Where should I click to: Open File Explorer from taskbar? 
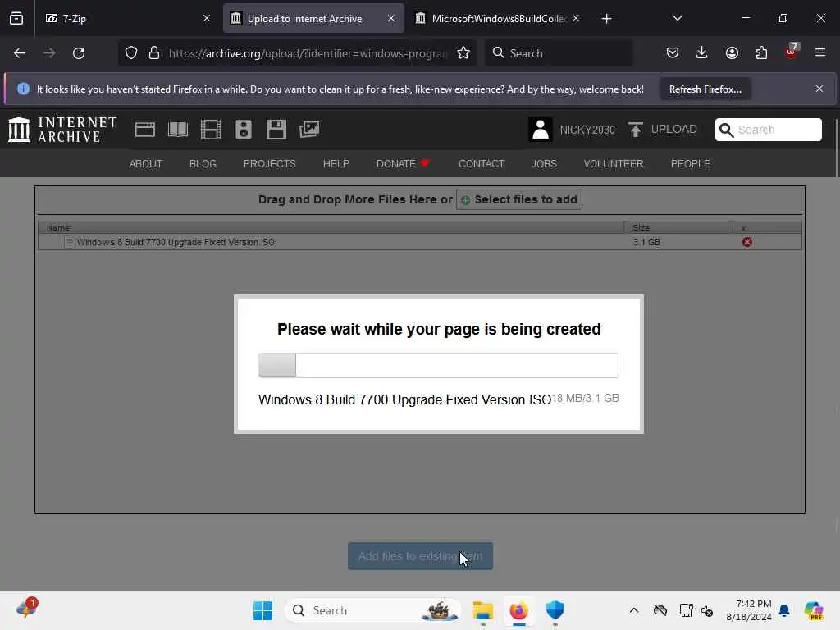tap(482, 610)
